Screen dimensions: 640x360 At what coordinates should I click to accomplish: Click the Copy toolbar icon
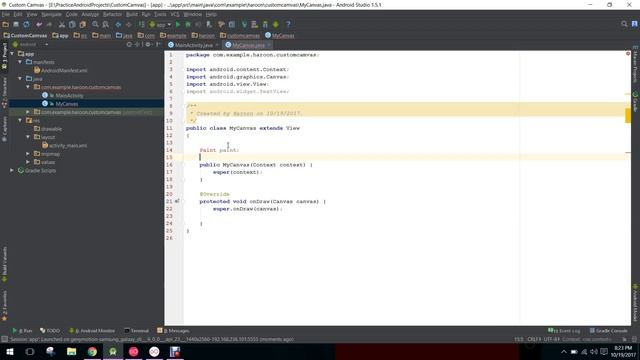(x=72, y=24)
